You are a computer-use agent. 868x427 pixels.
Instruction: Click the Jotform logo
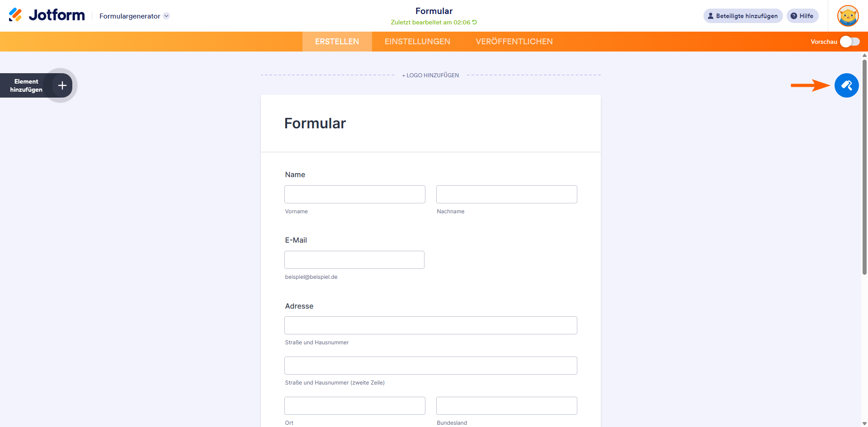click(47, 15)
